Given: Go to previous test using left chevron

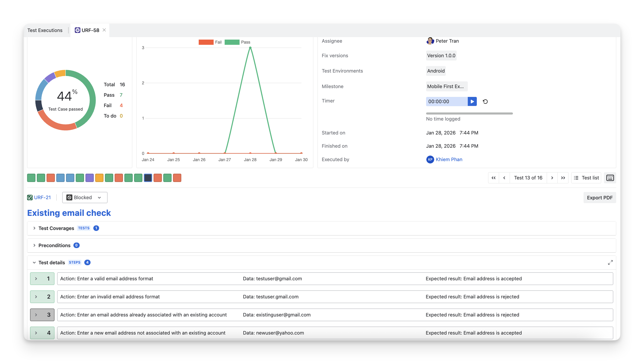Looking at the screenshot, I should click(x=504, y=178).
